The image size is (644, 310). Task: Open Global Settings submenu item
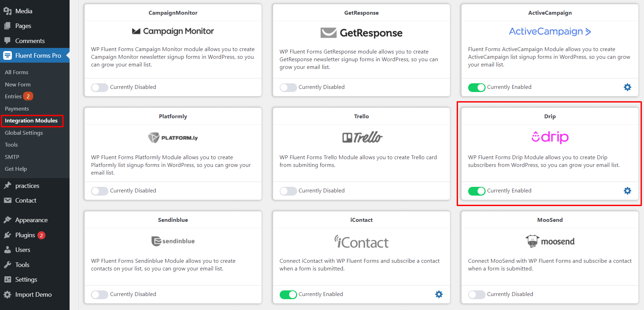point(24,133)
